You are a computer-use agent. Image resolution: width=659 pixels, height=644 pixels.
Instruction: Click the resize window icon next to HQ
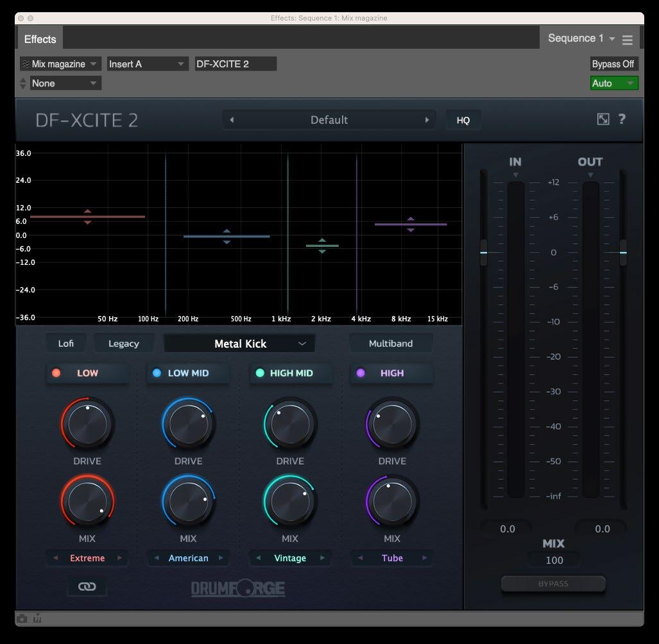click(603, 119)
